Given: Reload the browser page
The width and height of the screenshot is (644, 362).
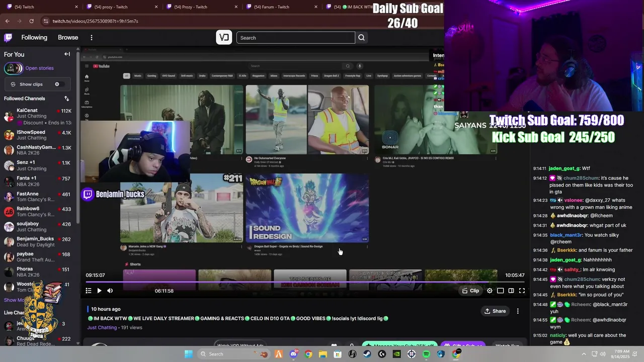Looking at the screenshot, I should pyautogui.click(x=31, y=21).
